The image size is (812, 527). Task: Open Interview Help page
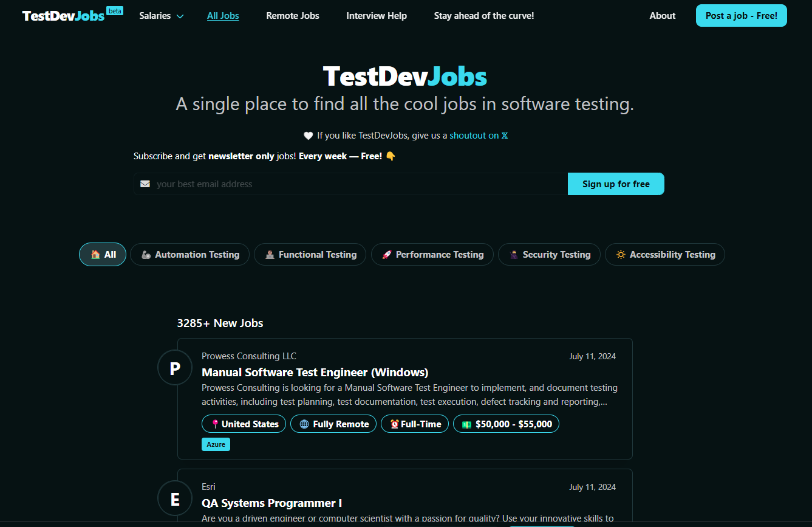click(x=377, y=16)
